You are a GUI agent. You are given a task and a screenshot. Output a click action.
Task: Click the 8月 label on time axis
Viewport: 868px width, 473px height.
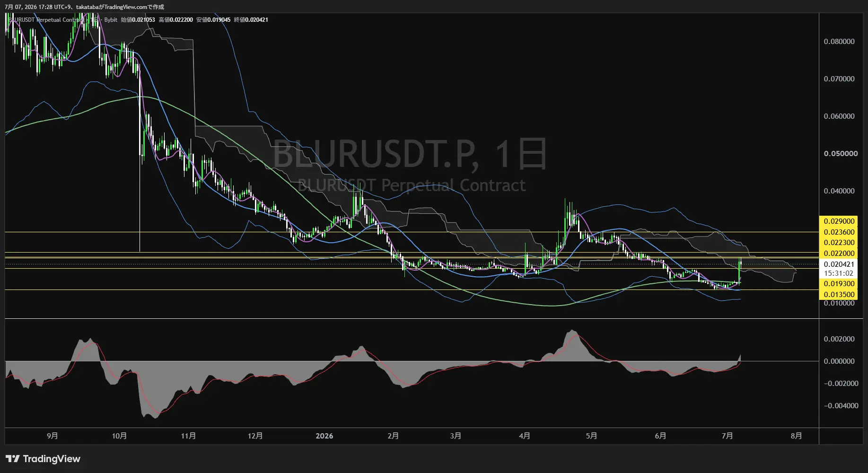coord(796,436)
